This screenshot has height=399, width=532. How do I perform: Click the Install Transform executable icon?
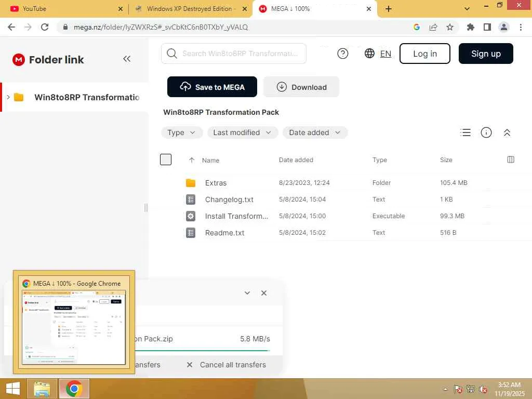[191, 216]
